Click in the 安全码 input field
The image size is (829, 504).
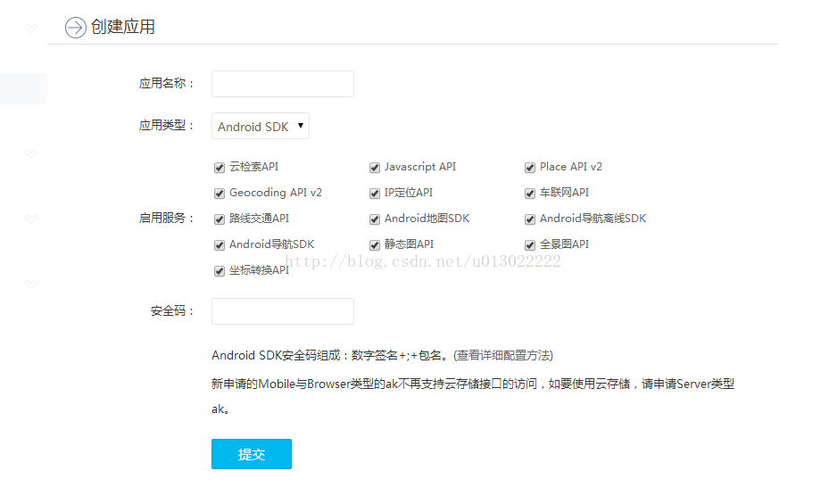pyautogui.click(x=283, y=311)
